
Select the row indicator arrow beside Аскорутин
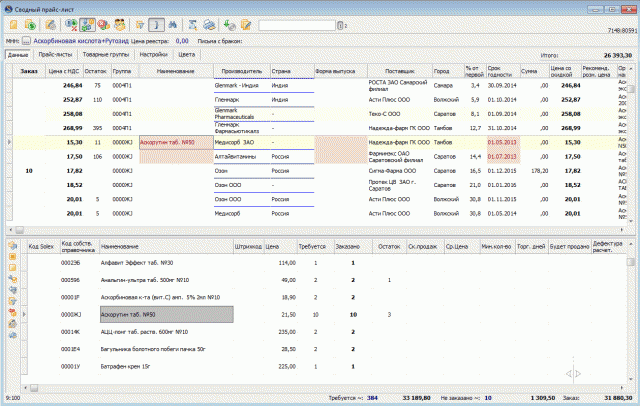(x=10, y=142)
